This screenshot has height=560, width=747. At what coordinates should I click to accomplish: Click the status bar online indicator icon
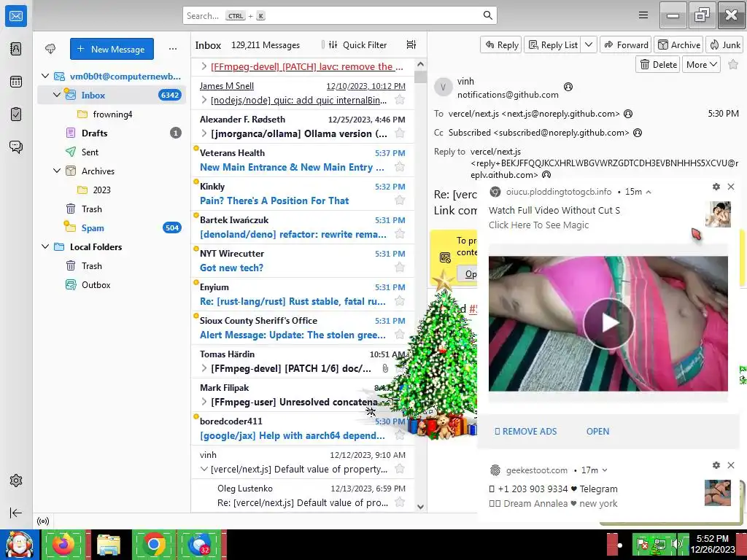click(43, 521)
